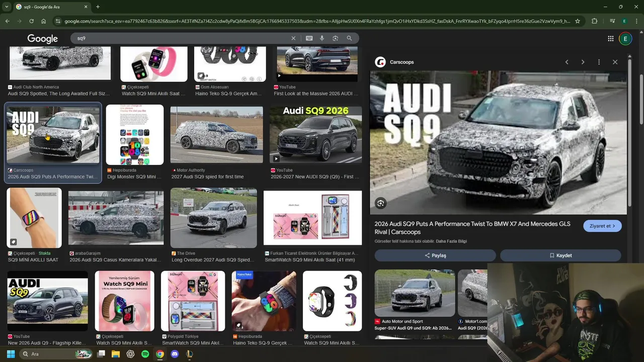The image size is (644, 362).
Task: Open Discord from the taskbar
Action: [x=175, y=354]
